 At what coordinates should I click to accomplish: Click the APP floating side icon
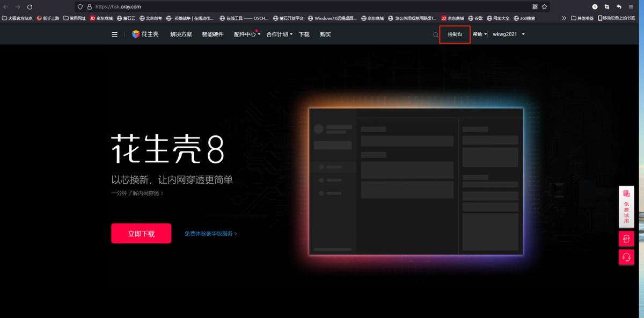click(x=626, y=238)
